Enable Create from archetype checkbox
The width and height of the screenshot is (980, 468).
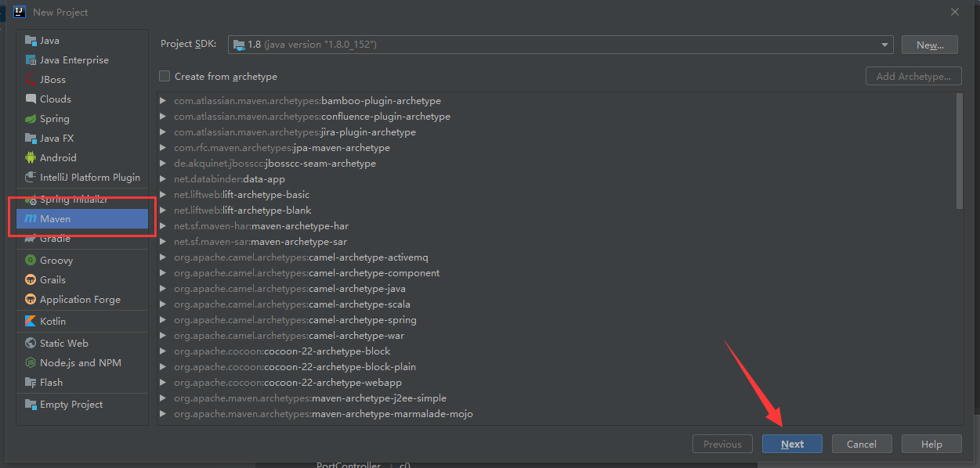pyautogui.click(x=165, y=76)
